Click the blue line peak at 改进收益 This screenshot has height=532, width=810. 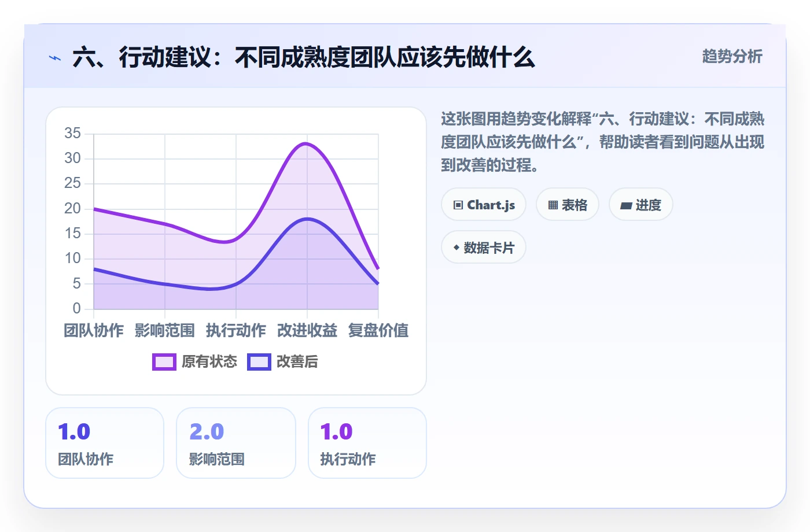pyautogui.click(x=307, y=219)
